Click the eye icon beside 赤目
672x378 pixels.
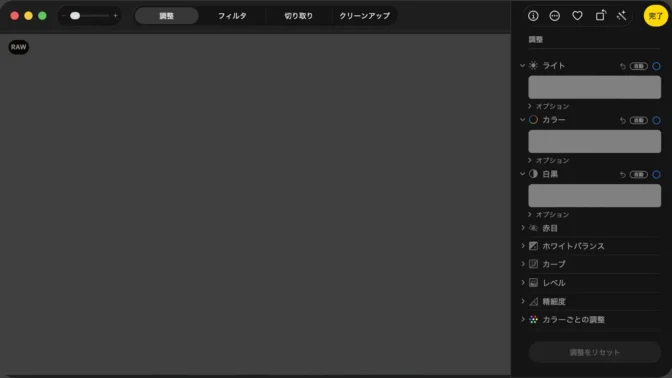[533, 228]
